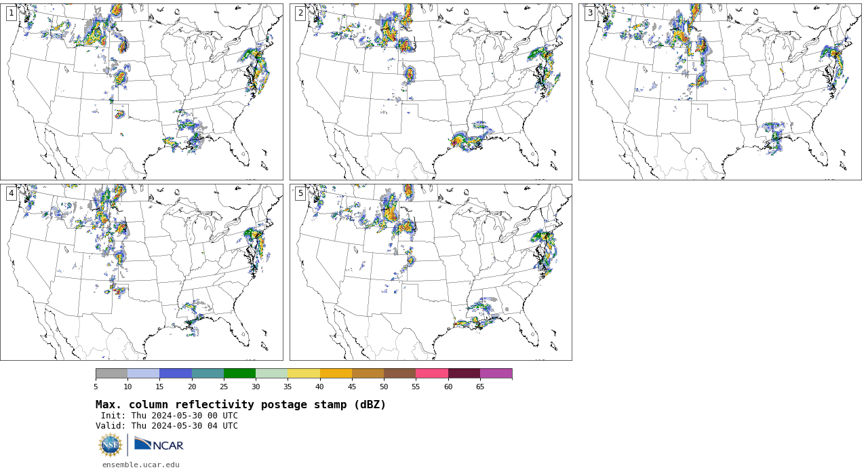Screen dimensions: 868x472
Task: Click the NSF logo icon
Action: (111, 445)
